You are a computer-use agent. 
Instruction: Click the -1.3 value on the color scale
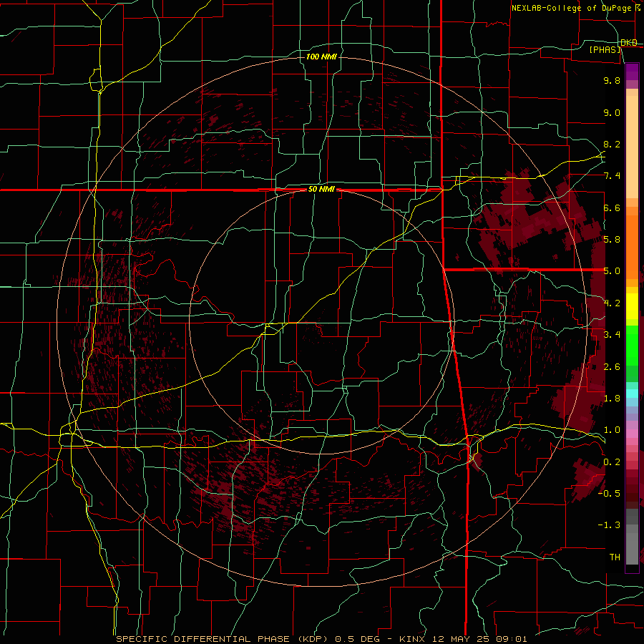[x=609, y=525]
